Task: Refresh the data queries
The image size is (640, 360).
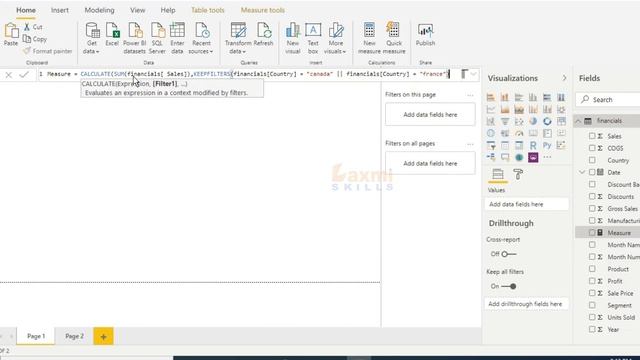Action: pos(263,34)
